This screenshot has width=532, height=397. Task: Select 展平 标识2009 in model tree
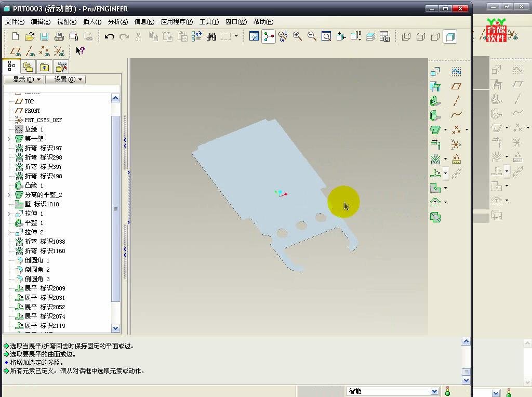pos(40,288)
